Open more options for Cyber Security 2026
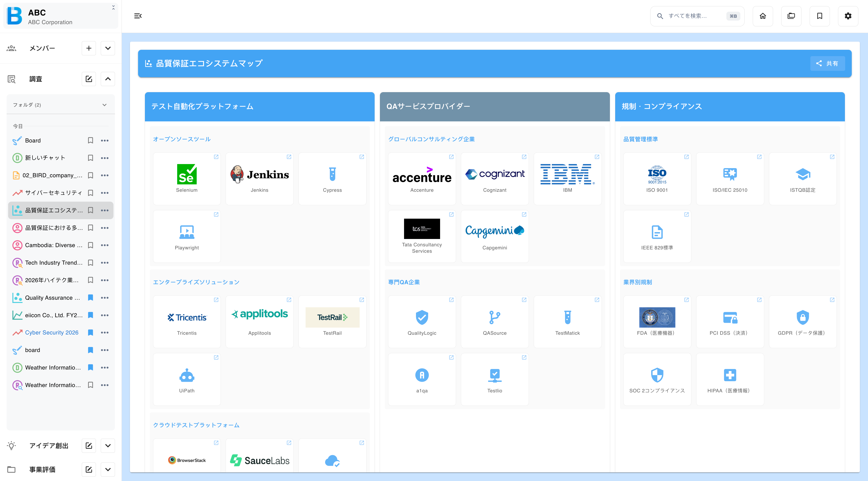 tap(105, 333)
